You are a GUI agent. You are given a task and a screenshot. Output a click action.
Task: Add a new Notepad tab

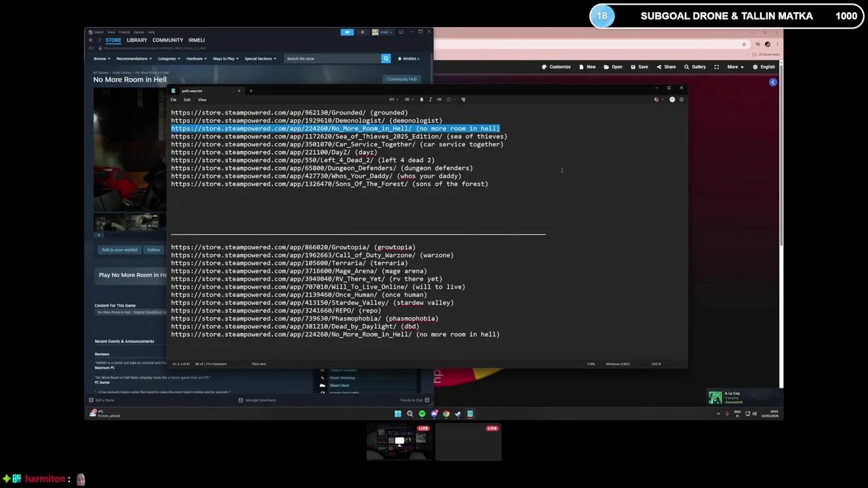tap(250, 91)
